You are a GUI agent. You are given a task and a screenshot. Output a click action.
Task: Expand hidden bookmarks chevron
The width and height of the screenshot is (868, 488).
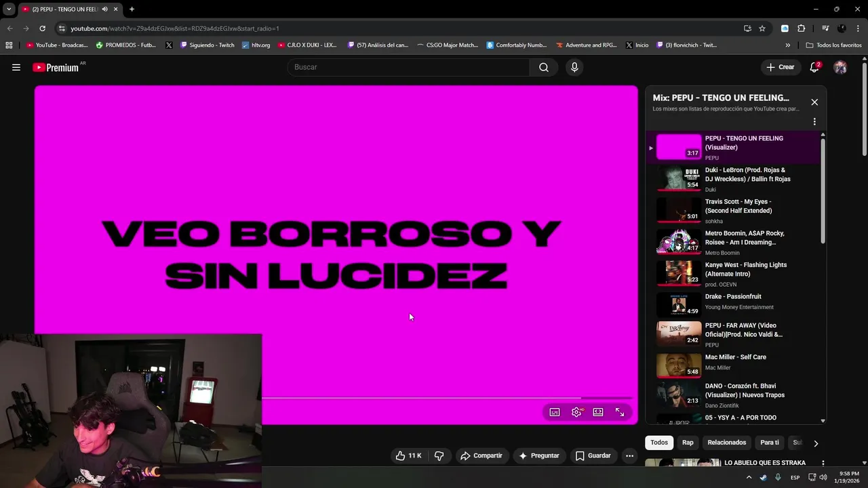(787, 45)
